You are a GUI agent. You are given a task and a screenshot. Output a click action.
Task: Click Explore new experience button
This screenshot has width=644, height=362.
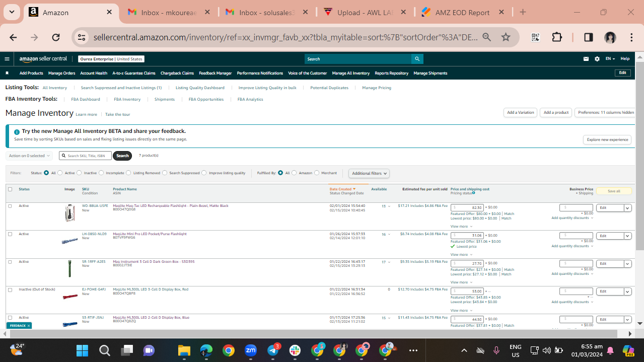click(607, 139)
